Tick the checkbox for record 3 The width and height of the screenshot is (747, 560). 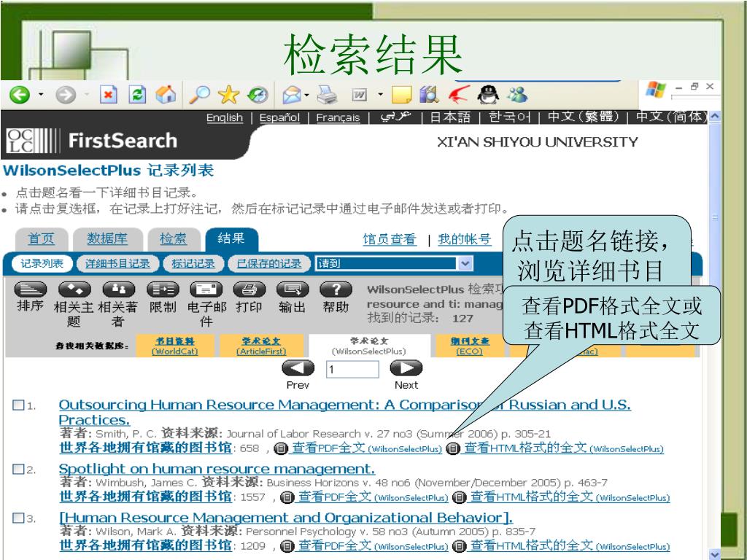point(18,518)
